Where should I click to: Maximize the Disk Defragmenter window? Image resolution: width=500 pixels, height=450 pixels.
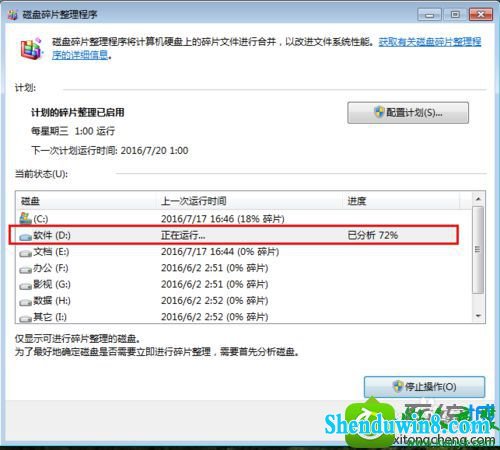pyautogui.click(x=455, y=15)
